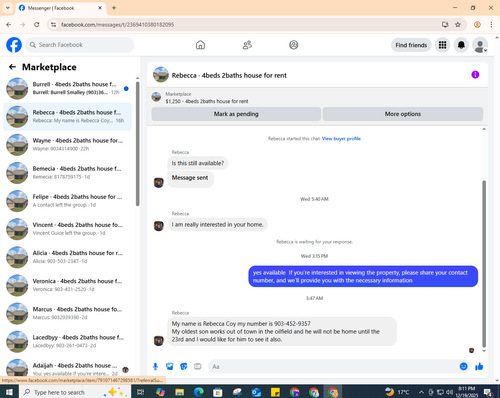Open Lacedbyy conversation in list
The image size is (500, 398).
click(x=67, y=342)
